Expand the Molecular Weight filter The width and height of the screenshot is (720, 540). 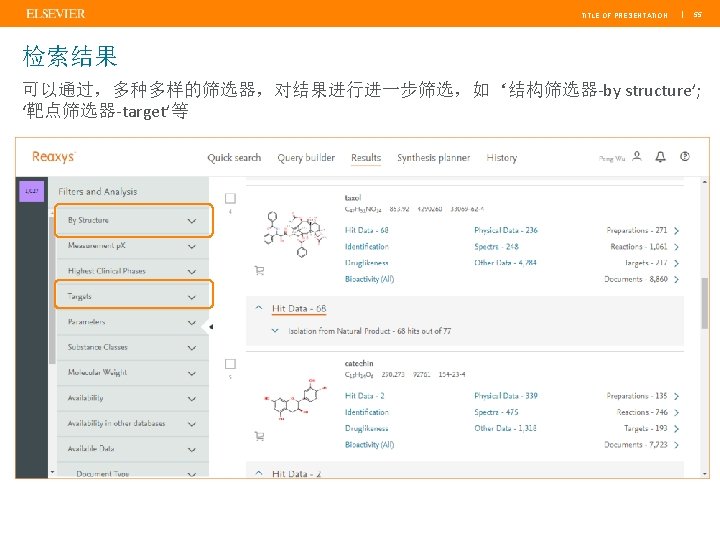click(191, 373)
